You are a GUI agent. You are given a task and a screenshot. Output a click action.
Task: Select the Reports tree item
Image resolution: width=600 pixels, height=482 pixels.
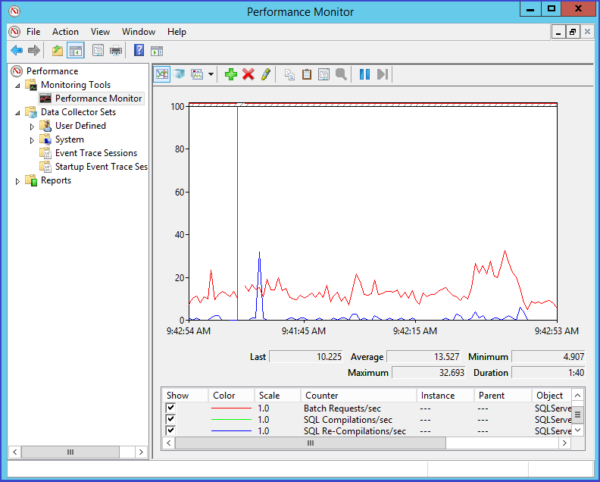pyautogui.click(x=56, y=181)
